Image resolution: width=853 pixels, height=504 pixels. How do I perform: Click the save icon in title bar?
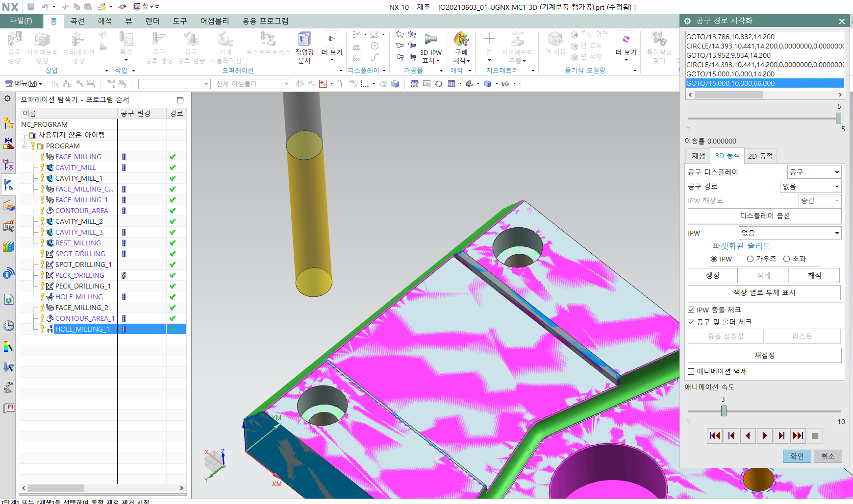point(31,7)
